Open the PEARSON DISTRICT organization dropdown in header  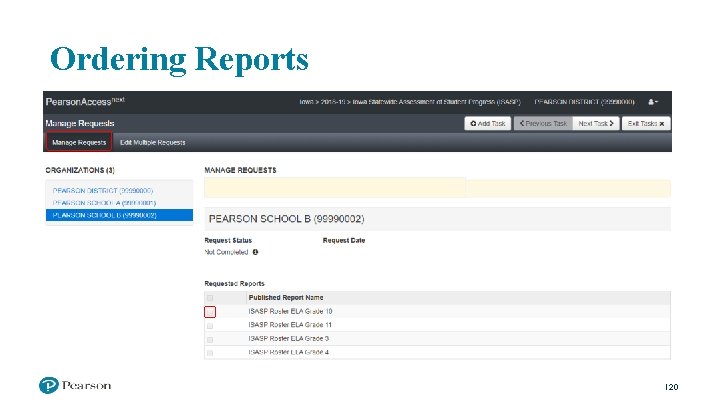[585, 102]
